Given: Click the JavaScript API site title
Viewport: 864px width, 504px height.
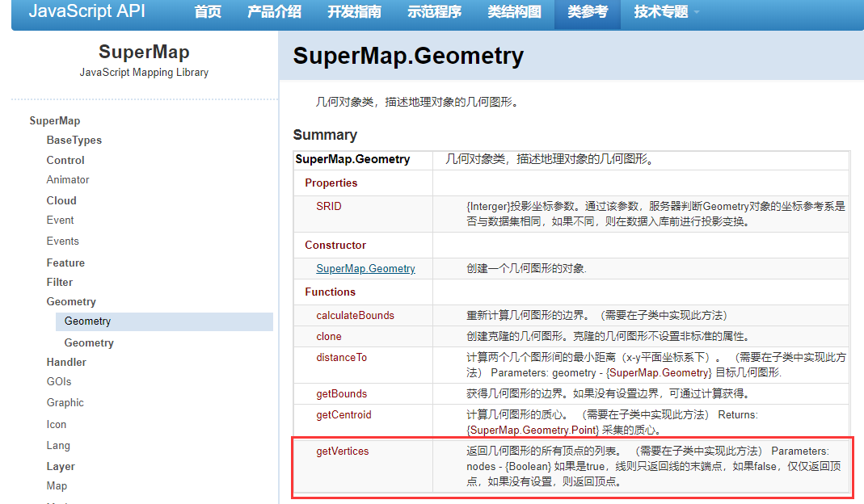Looking at the screenshot, I should tap(87, 11).
